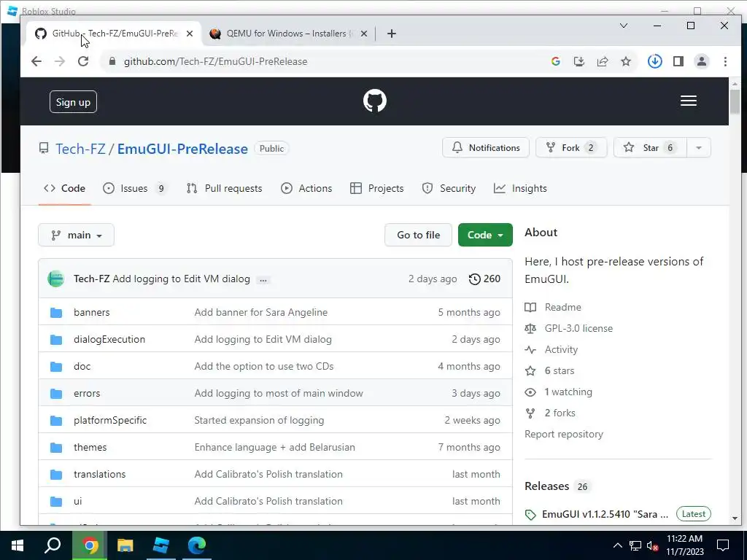This screenshot has height=560, width=747.
Task: Open commit history clock icon 260
Action: 484,279
